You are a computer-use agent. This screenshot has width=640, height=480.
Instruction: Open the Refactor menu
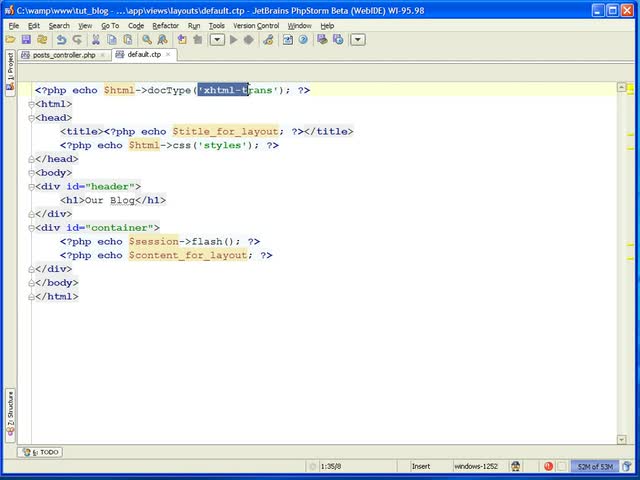[x=165, y=25]
